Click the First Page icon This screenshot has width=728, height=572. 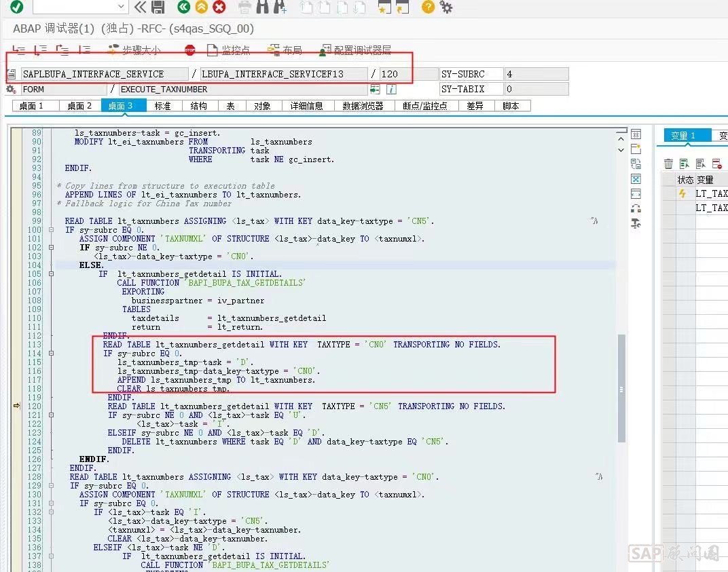pyautogui.click(x=306, y=7)
